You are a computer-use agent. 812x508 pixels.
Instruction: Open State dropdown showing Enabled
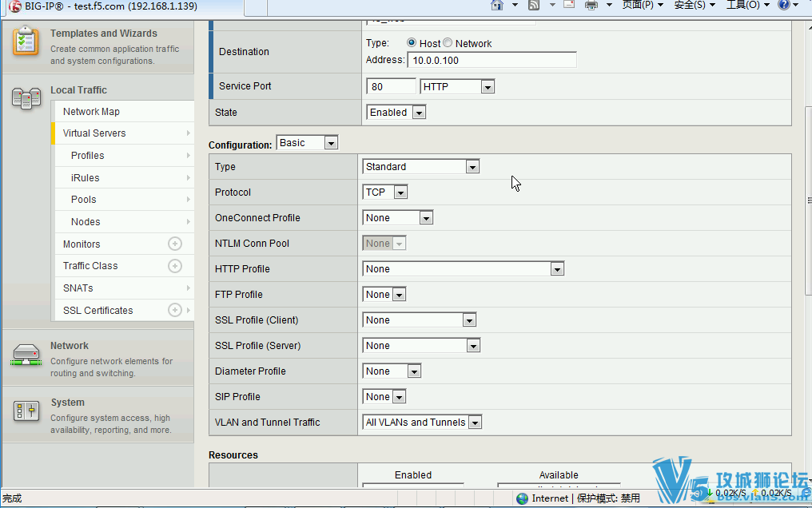396,113
